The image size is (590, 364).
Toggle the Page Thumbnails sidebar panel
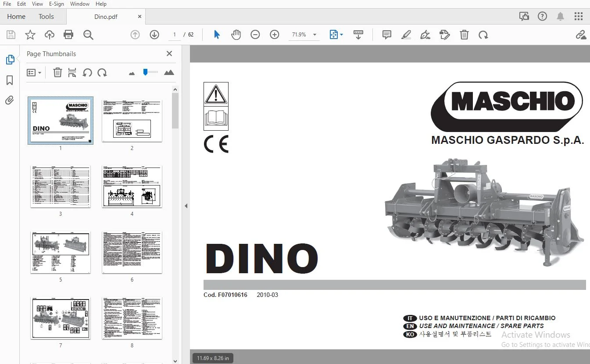(x=10, y=60)
